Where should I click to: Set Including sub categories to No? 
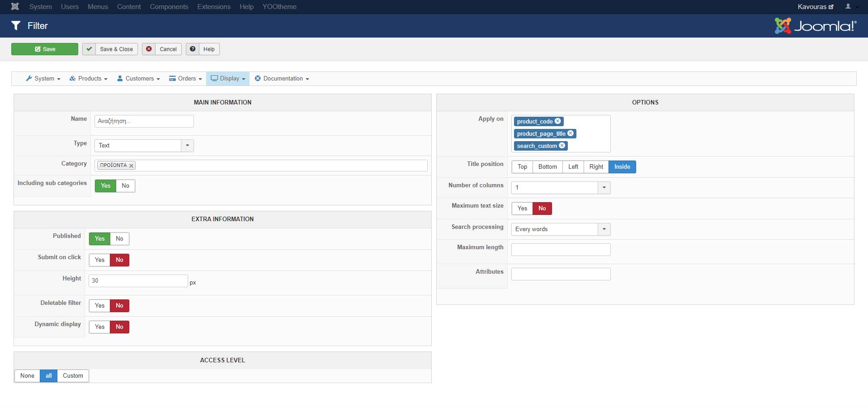pyautogui.click(x=125, y=186)
